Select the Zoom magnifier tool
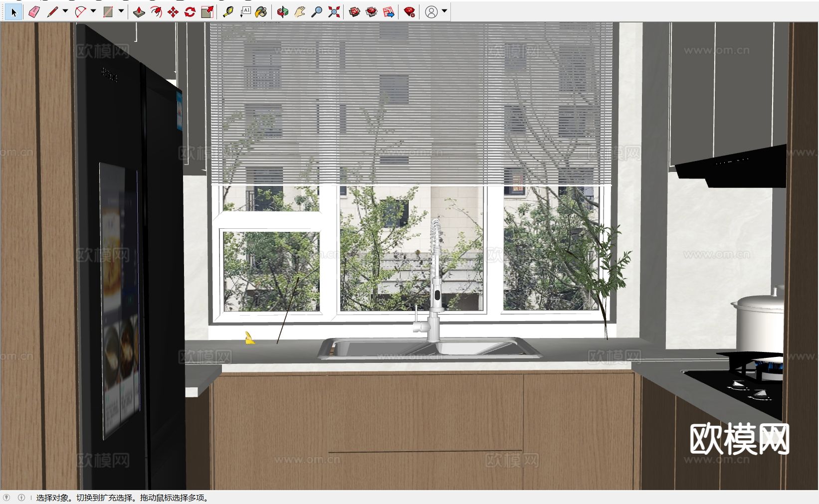 (x=317, y=12)
